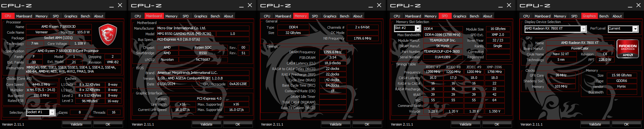Click the Radeon Graphics AMD logo
Image resolution: width=644 pixels, height=129 pixels.
coord(627,49)
